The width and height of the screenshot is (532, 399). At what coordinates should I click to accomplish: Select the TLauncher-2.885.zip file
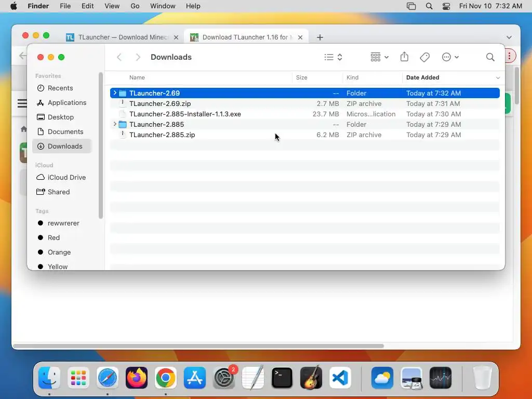tap(304, 135)
